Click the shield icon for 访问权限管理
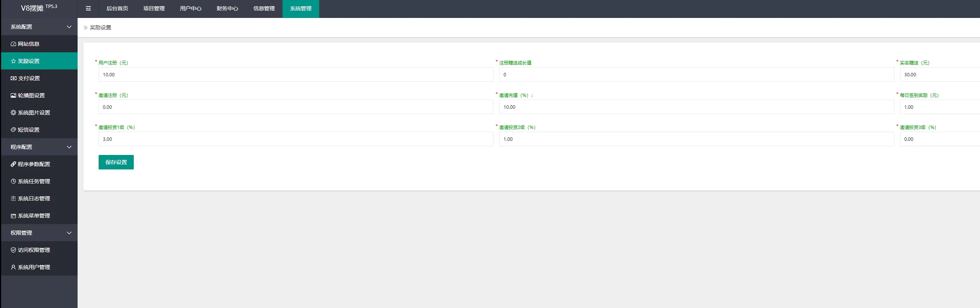Image resolution: width=980 pixels, height=308 pixels. point(13,250)
